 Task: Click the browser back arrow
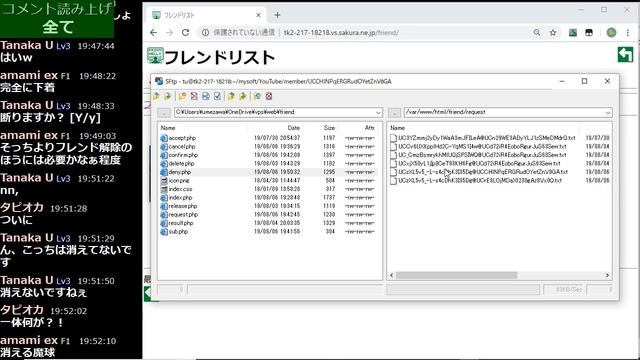[x=153, y=33]
